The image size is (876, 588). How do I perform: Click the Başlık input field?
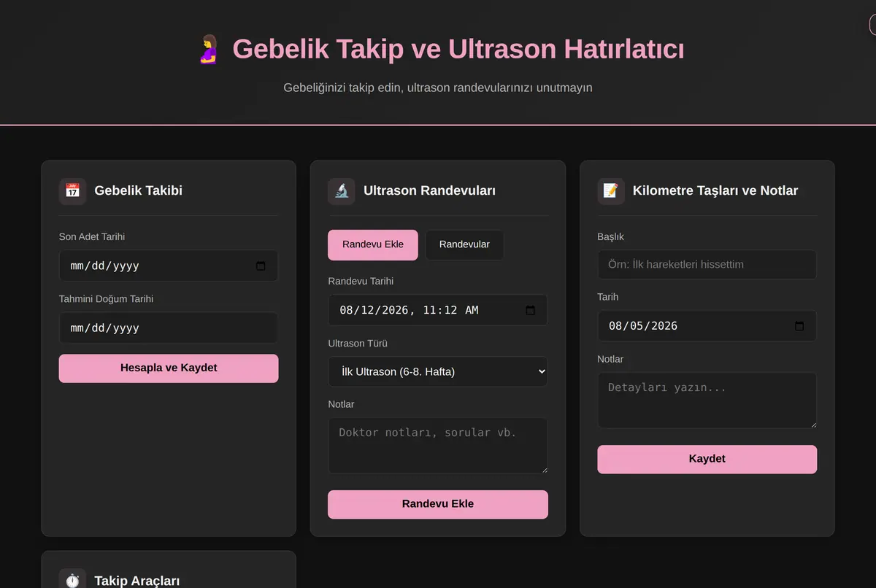pos(707,265)
